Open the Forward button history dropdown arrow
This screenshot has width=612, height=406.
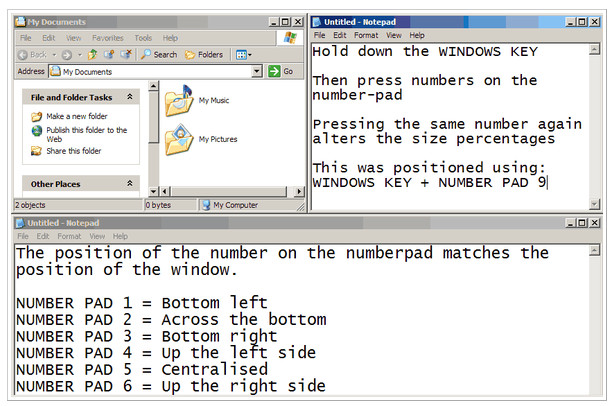(80, 55)
